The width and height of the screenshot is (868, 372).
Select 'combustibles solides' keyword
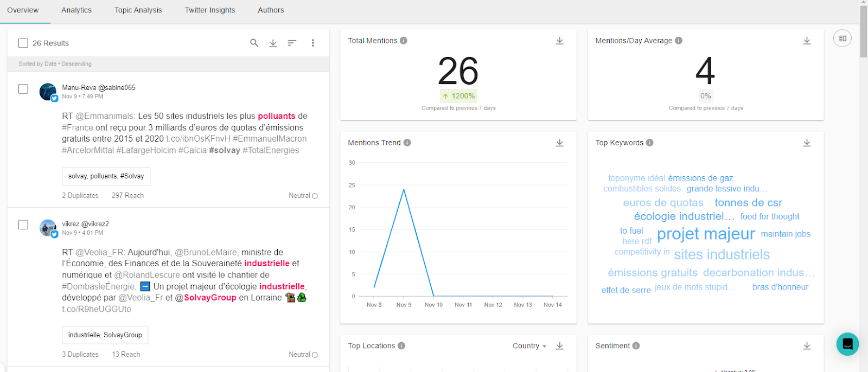pyautogui.click(x=642, y=189)
